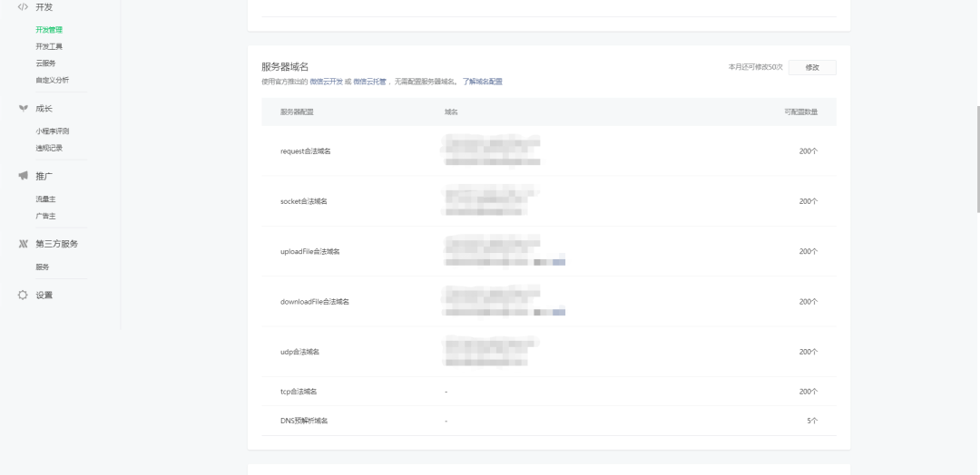The height and width of the screenshot is (475, 980).
Task: Open 开发管理 in the sidebar
Action: click(x=49, y=30)
